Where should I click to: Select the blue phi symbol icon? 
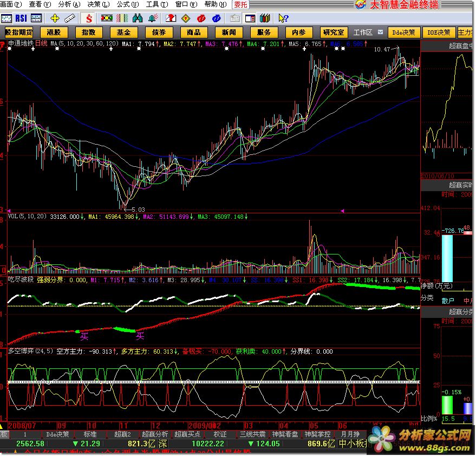(216, 18)
